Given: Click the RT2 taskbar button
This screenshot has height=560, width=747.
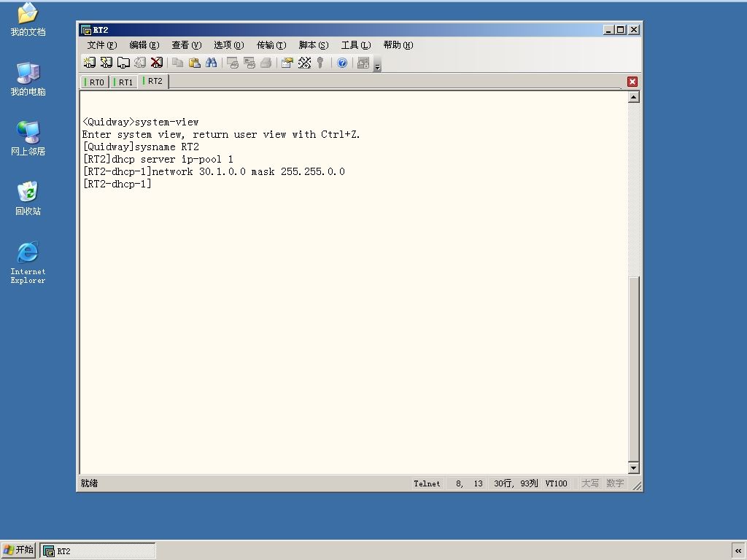Looking at the screenshot, I should (98, 551).
